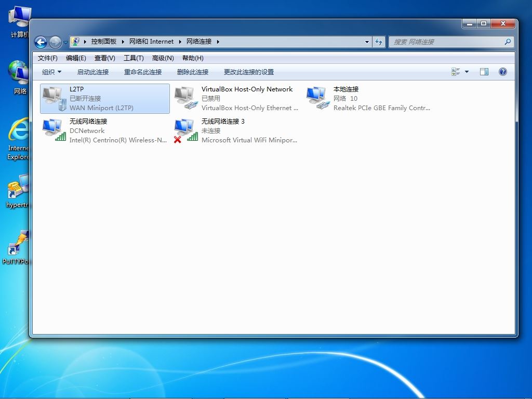The width and height of the screenshot is (532, 399).
Task: Select the 无线网络连接 3 adapter icon
Action: [186, 130]
